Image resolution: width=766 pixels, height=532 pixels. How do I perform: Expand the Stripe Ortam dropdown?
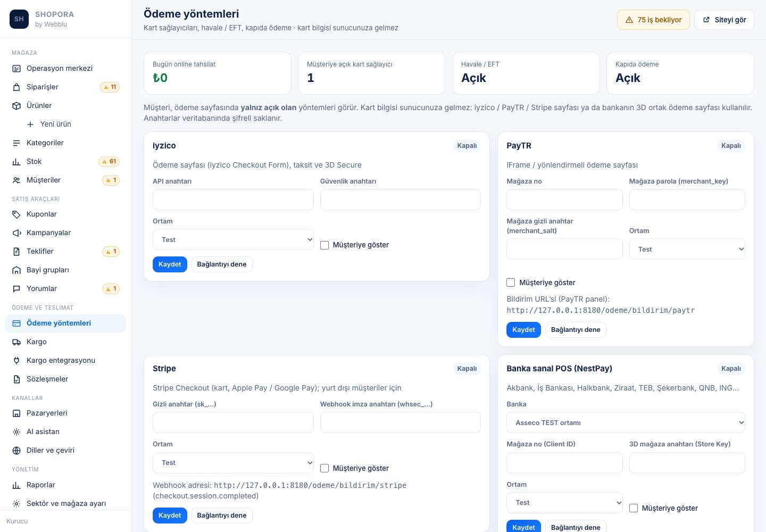coord(233,462)
